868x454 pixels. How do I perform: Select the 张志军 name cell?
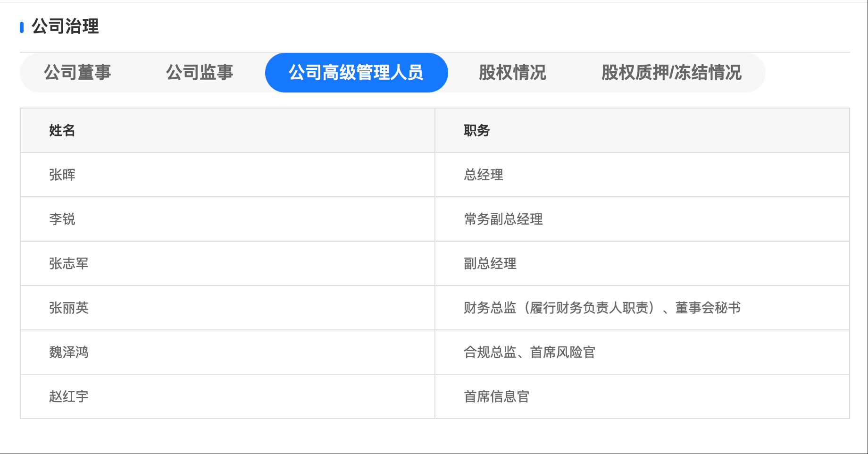pyautogui.click(x=69, y=263)
